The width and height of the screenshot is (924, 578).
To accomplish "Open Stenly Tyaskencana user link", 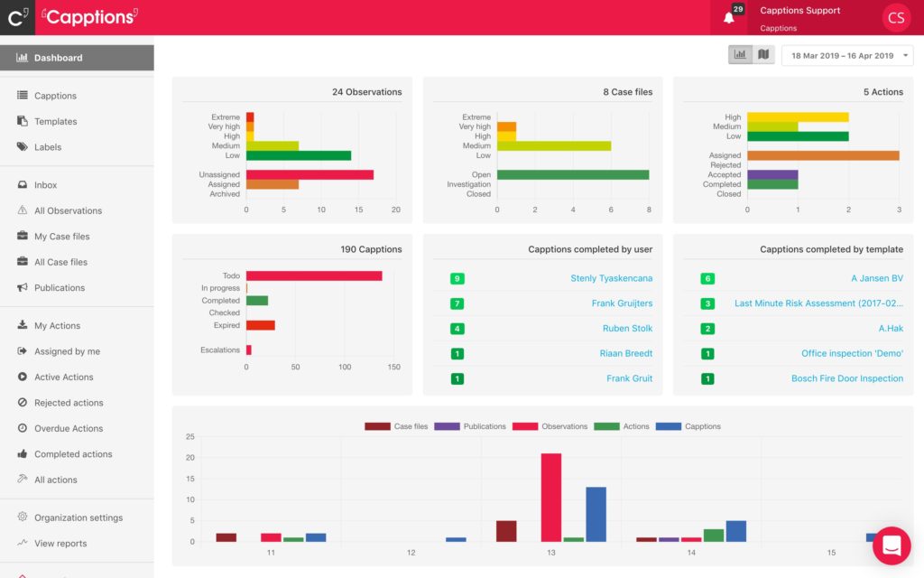I will 611,278.
